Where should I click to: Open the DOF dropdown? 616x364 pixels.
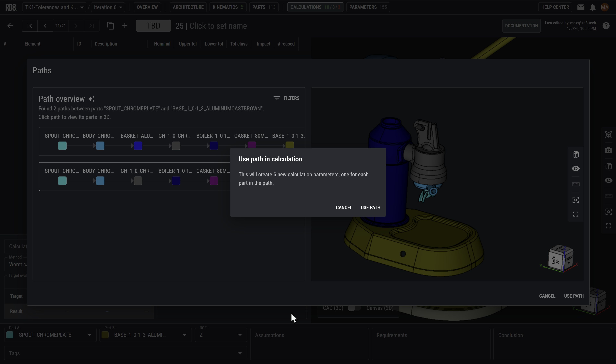click(x=240, y=335)
